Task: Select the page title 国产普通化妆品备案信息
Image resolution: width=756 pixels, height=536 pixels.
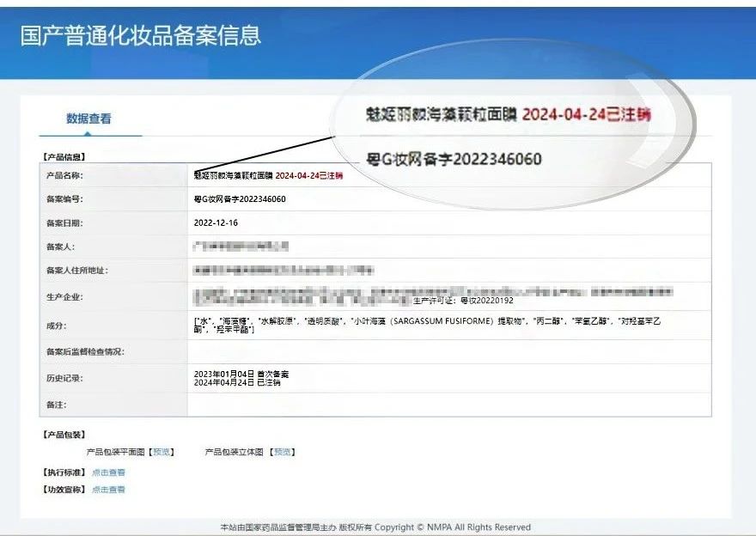Action: (x=140, y=36)
